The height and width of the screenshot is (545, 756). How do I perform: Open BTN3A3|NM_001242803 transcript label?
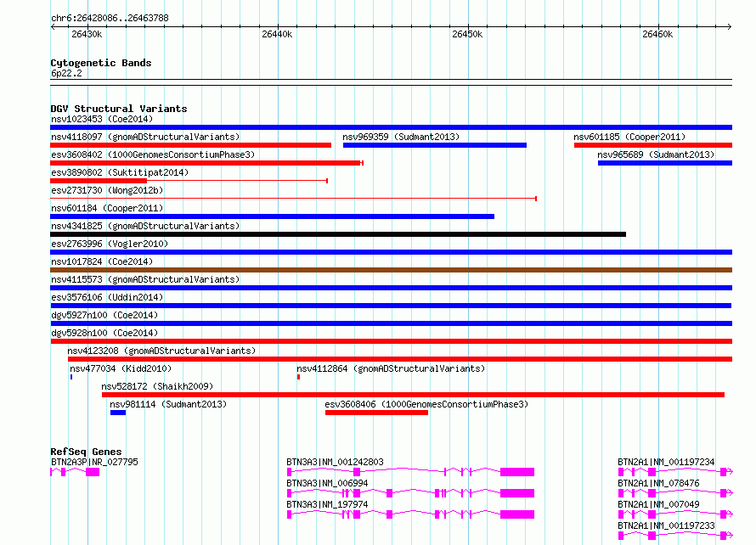click(x=335, y=462)
